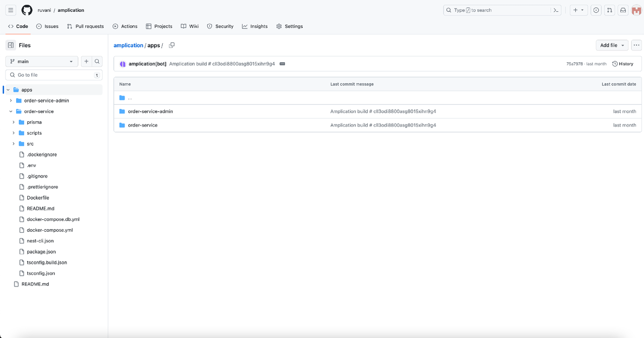Image resolution: width=644 pixels, height=338 pixels.
Task: Collapse the order-service tree chevron
Action: [11, 111]
